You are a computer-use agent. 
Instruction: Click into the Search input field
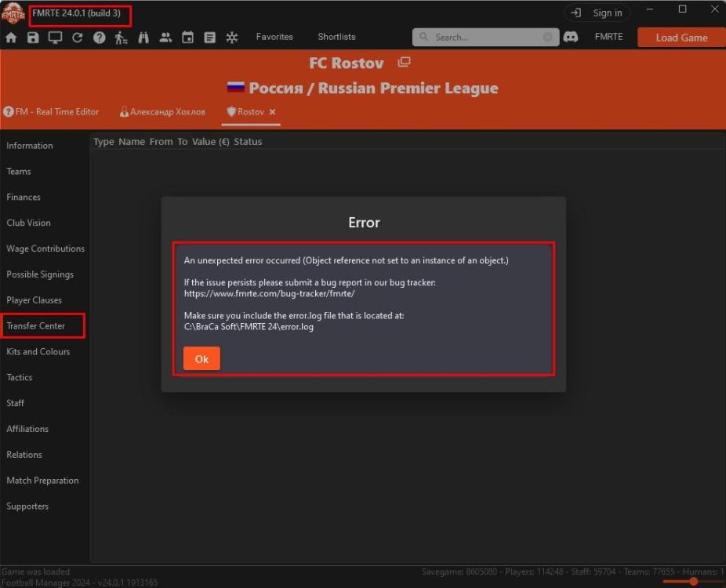click(x=486, y=37)
